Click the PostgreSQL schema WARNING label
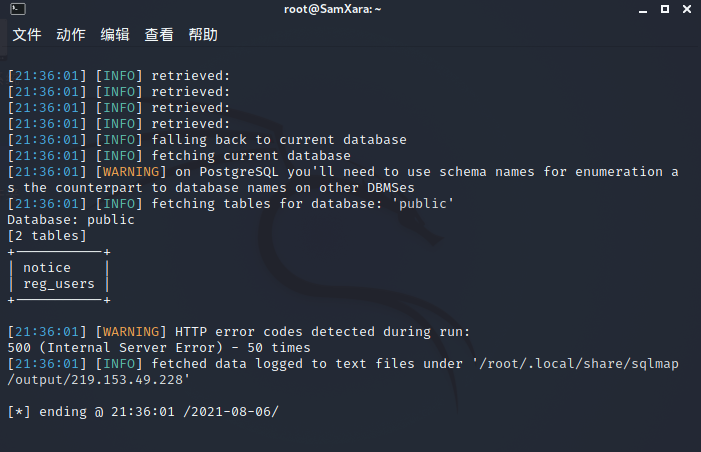701x452 pixels. click(131, 172)
